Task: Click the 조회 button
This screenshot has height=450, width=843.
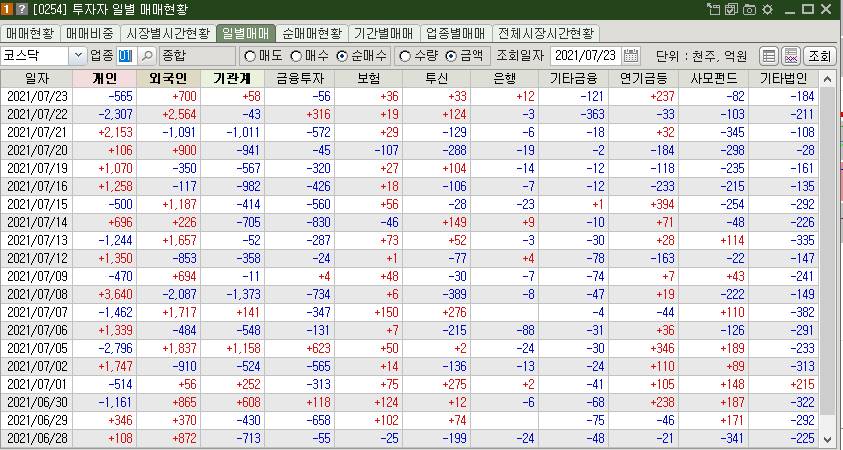Action: click(x=819, y=56)
